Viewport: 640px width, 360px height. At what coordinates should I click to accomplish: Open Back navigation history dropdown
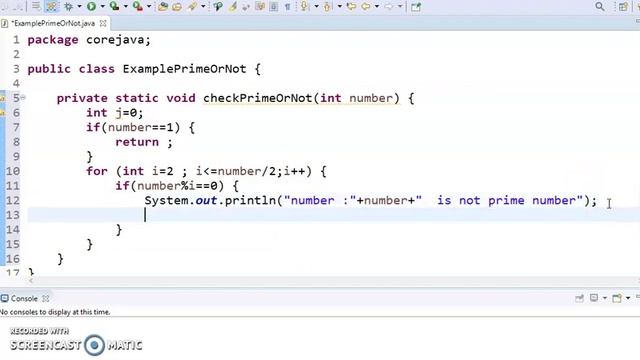377,6
